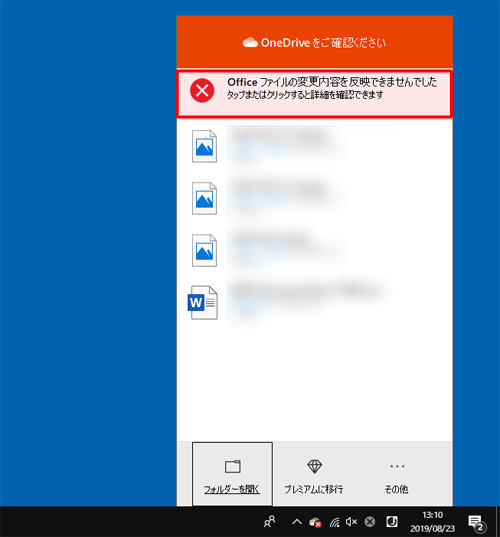This screenshot has width=500, height=537.
Task: Open the first image file entry
Action: [314, 146]
